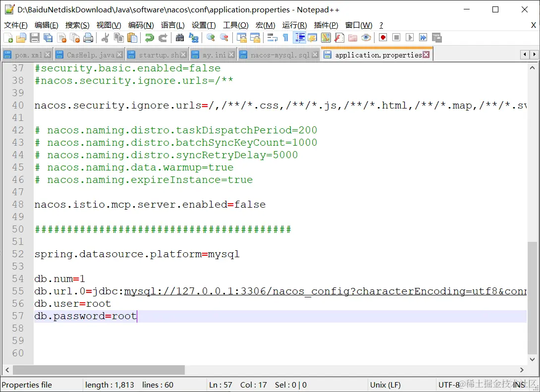Viewport: 540px width, 392px height.
Task: Save the recorded macro icon
Action: 436,38
